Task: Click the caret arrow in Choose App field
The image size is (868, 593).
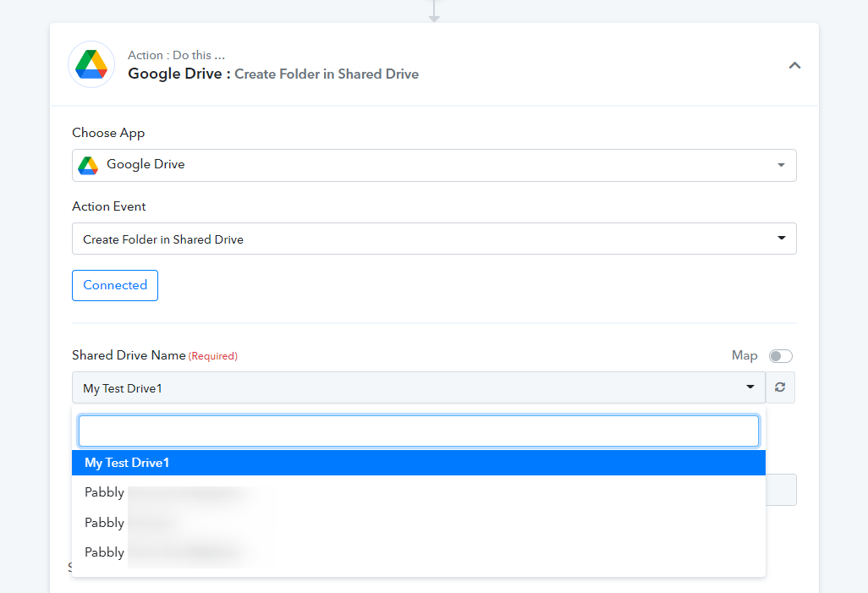Action: [781, 165]
